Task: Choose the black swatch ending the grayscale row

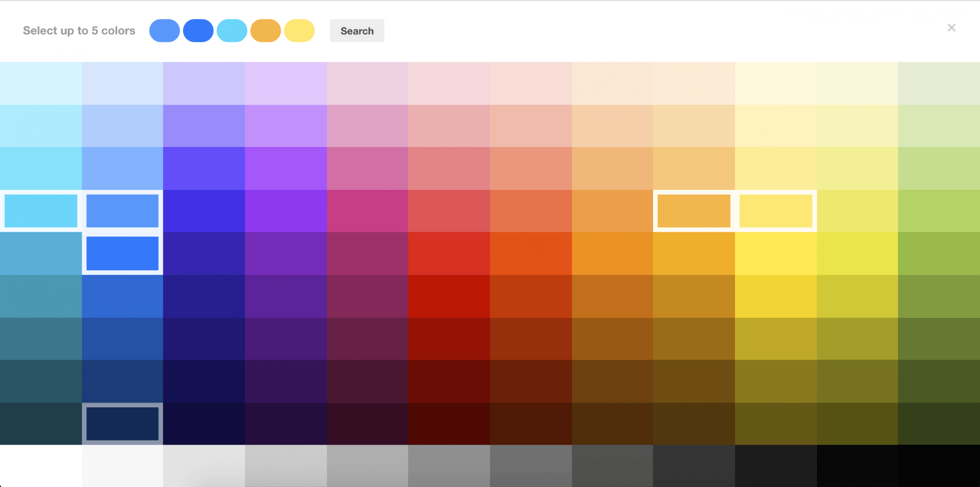Action: click(938, 466)
